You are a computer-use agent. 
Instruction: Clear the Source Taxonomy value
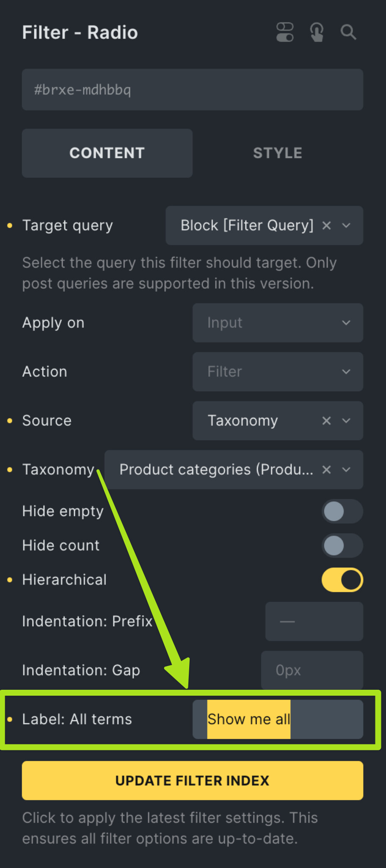326,421
